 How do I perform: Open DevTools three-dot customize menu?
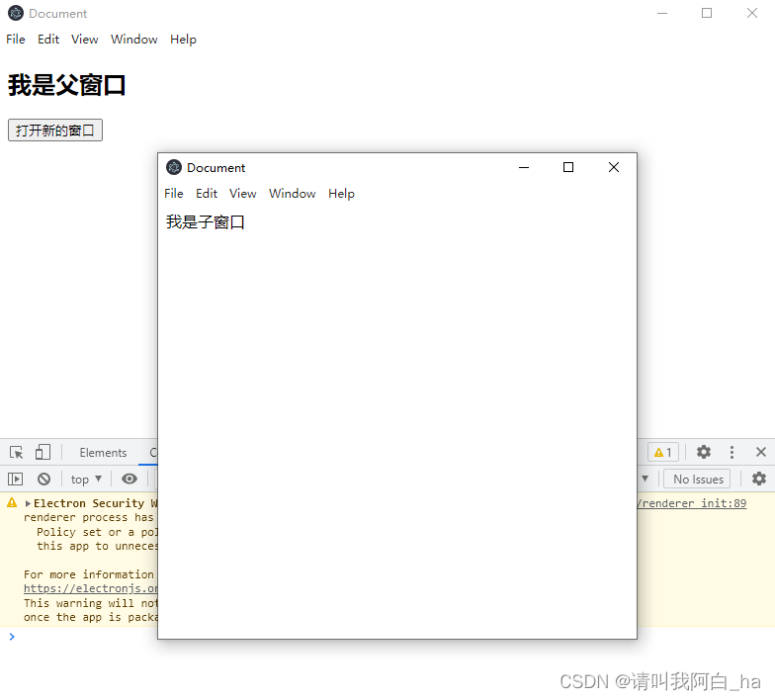point(732,453)
